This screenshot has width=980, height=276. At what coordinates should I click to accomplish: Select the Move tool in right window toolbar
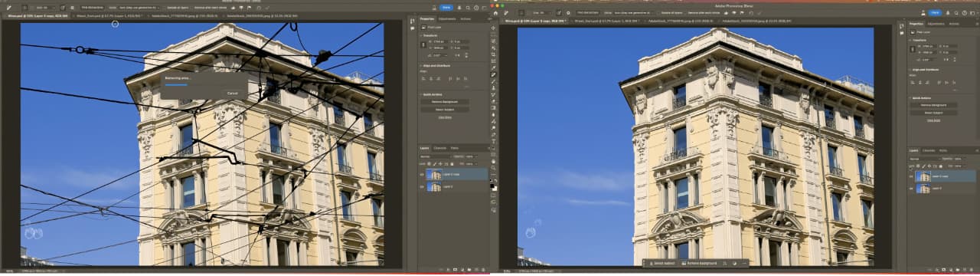point(494,27)
